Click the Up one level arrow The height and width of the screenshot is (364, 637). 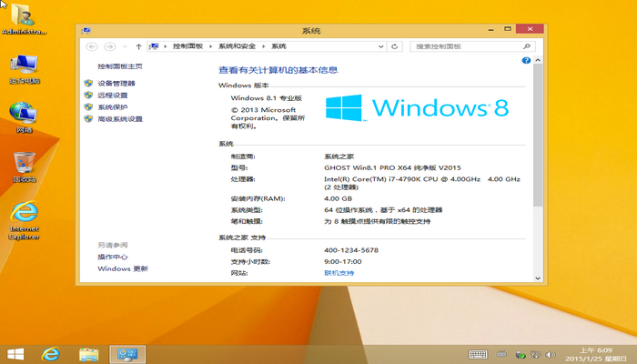point(138,45)
